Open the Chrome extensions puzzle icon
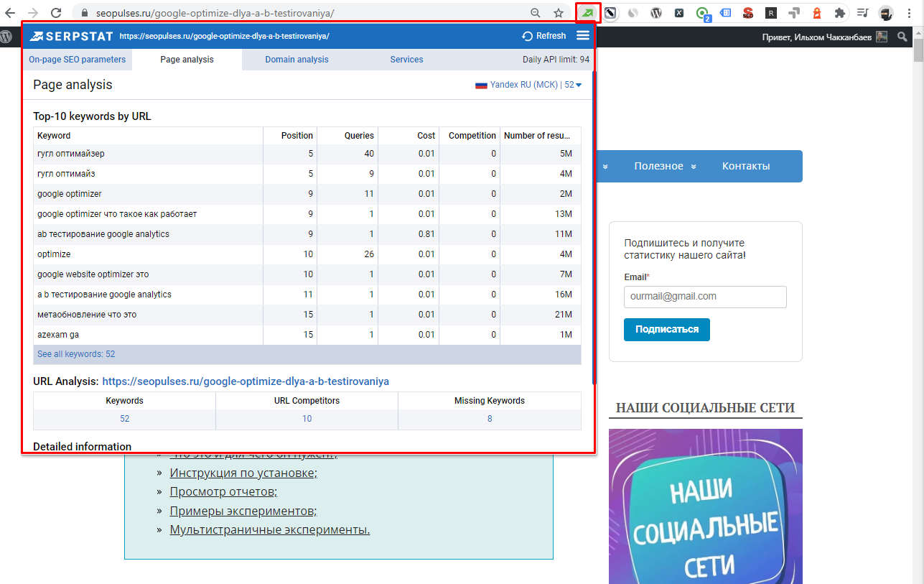The image size is (924, 584). tap(839, 13)
